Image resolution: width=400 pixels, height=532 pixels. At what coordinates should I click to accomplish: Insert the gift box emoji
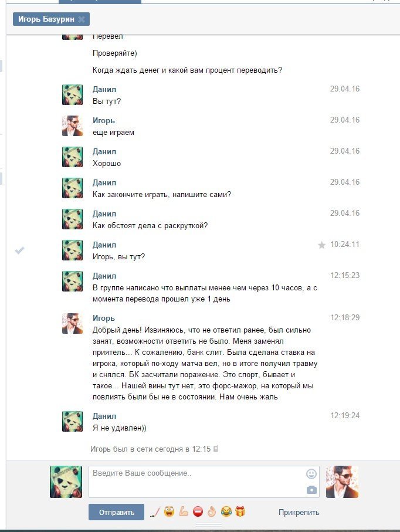tap(240, 511)
